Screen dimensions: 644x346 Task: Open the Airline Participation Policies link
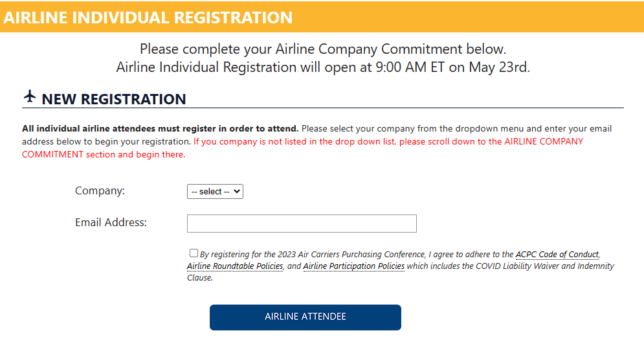point(353,266)
